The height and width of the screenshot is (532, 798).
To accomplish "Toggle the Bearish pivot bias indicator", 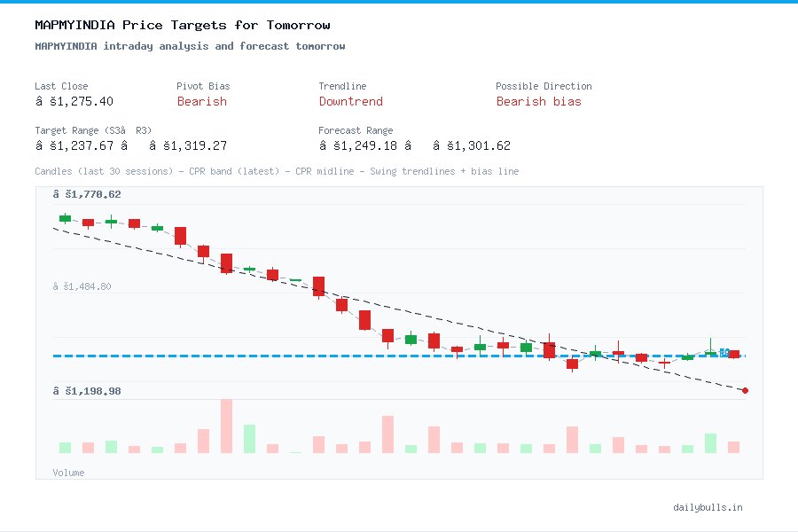I will 201,102.
